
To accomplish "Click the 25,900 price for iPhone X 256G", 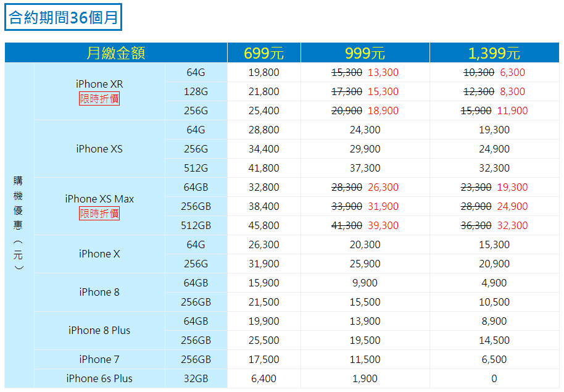I will (365, 264).
